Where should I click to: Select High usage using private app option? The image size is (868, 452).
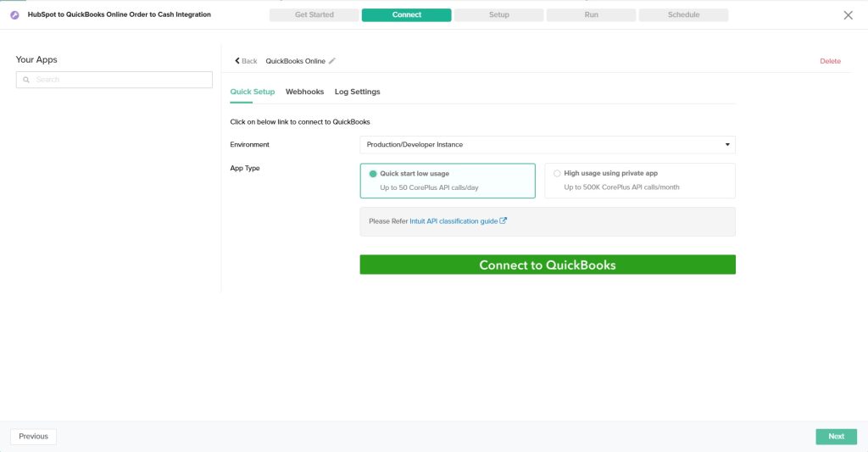(x=640, y=181)
